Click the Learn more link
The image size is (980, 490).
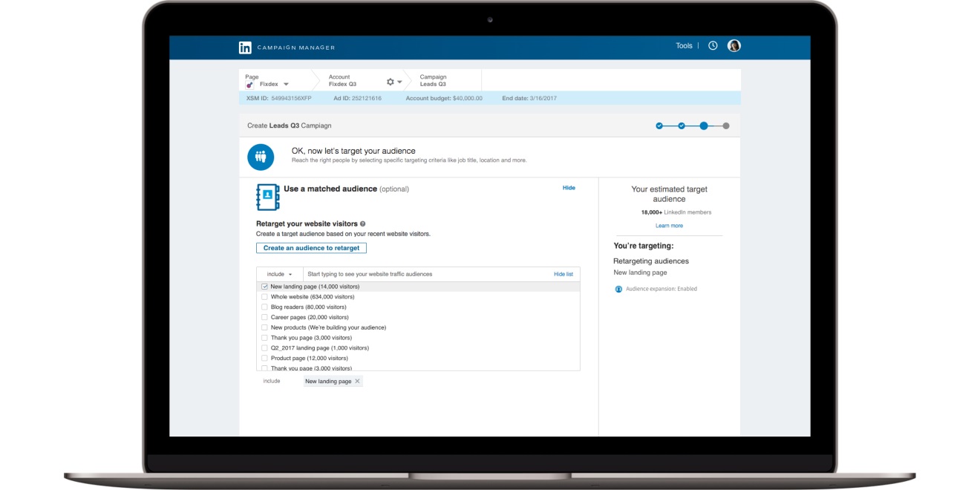(669, 226)
